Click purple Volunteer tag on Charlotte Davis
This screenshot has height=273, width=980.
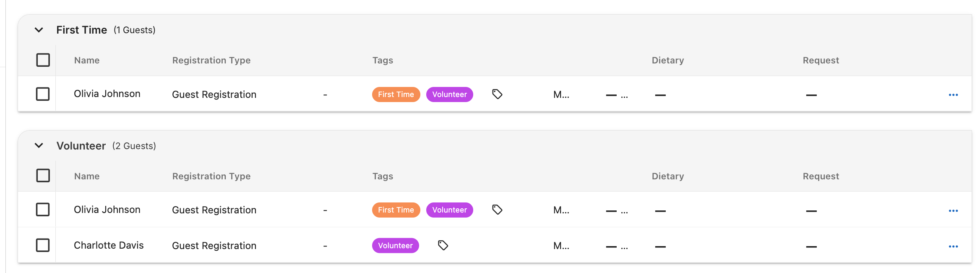[x=395, y=246]
